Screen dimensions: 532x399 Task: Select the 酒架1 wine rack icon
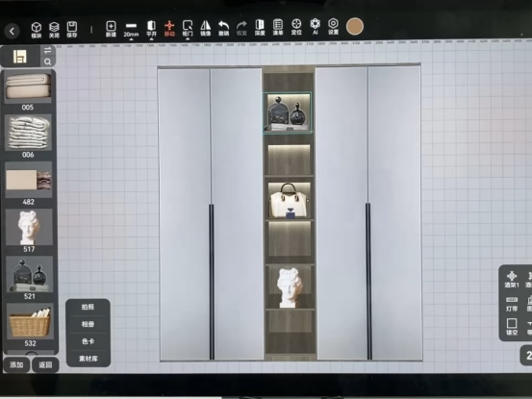511,280
